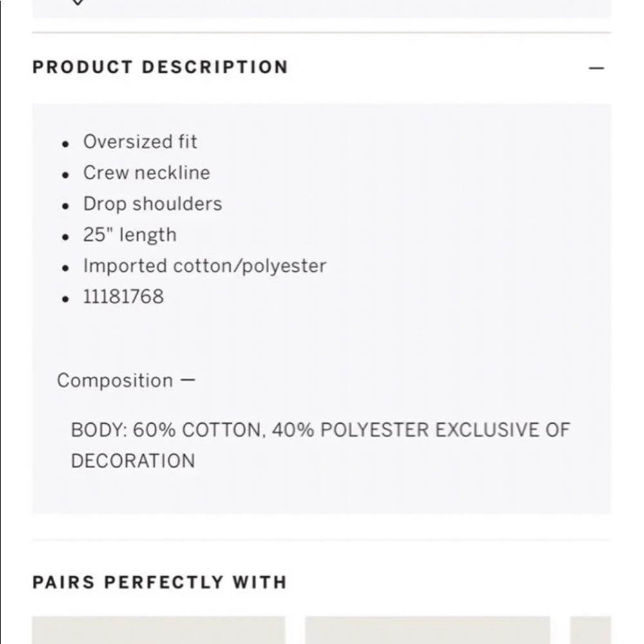
Task: Click the bullet dot before Oversized fit
Action: [65, 144]
